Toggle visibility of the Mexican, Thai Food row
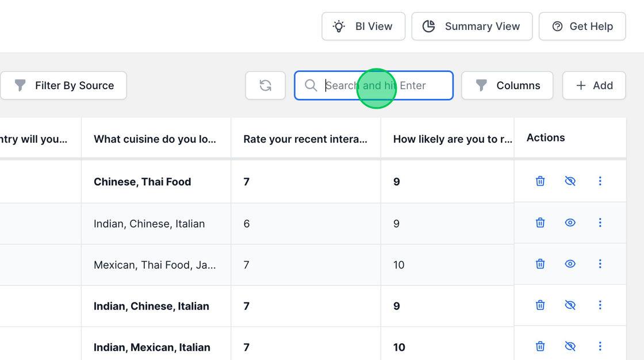Viewport: 644px width, 360px height. [570, 263]
